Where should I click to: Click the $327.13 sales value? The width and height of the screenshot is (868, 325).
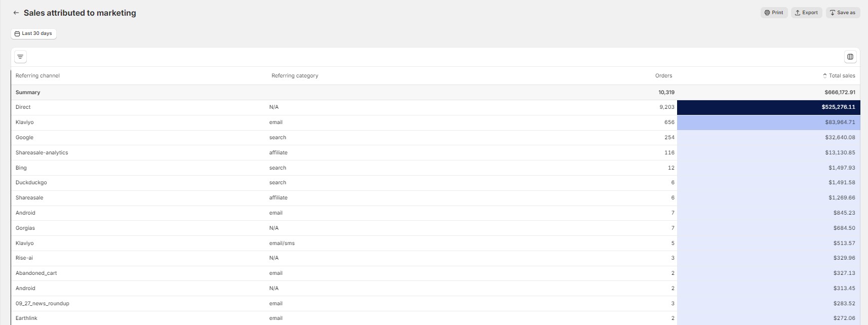pyautogui.click(x=844, y=273)
